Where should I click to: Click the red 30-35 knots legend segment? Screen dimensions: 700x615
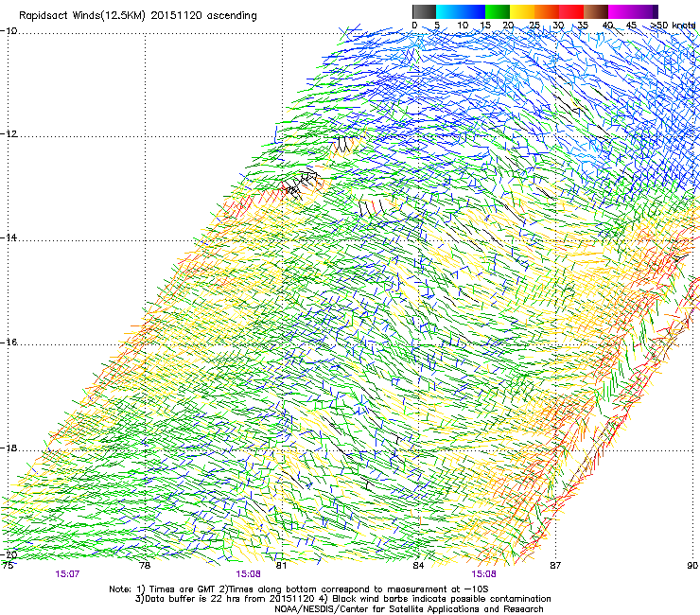coord(571,11)
